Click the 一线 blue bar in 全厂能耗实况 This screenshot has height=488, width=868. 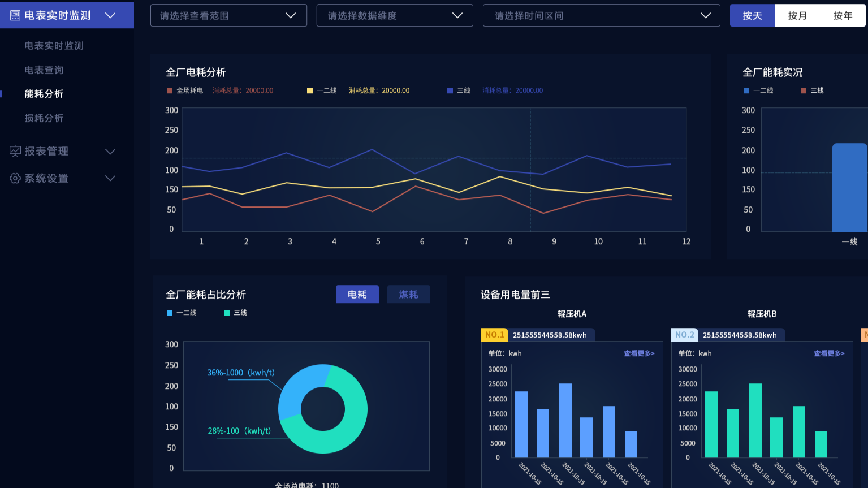[849, 187]
